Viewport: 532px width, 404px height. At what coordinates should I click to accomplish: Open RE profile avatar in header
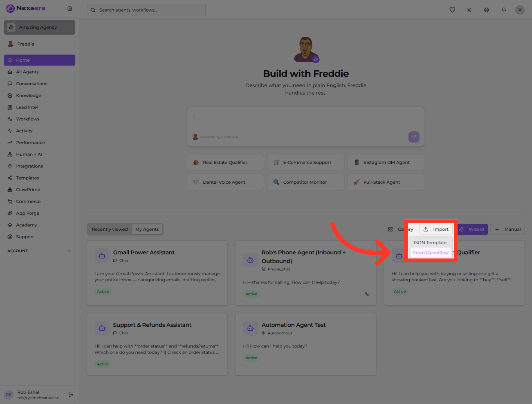coord(520,10)
